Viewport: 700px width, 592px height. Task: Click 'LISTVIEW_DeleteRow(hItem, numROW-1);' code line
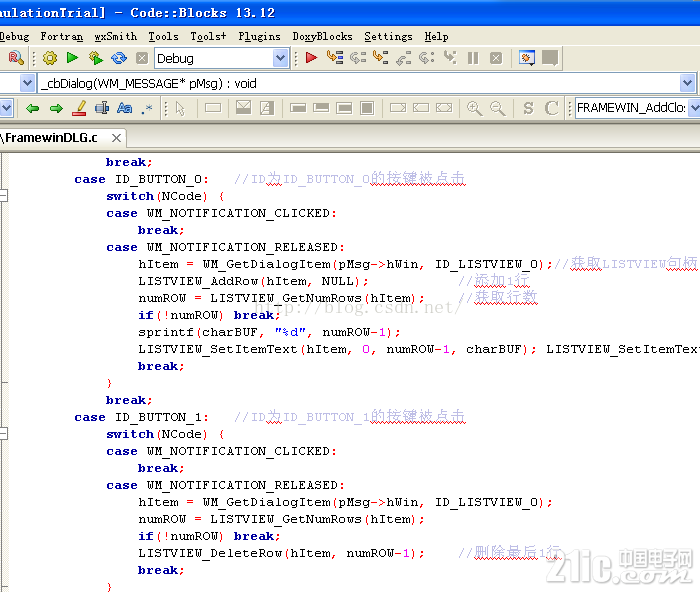[281, 553]
